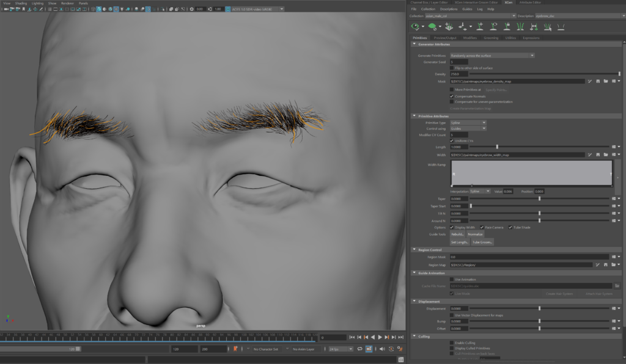Open the Primitive Type dropdown
Viewport: 626px width, 364px height.
pyautogui.click(x=468, y=123)
